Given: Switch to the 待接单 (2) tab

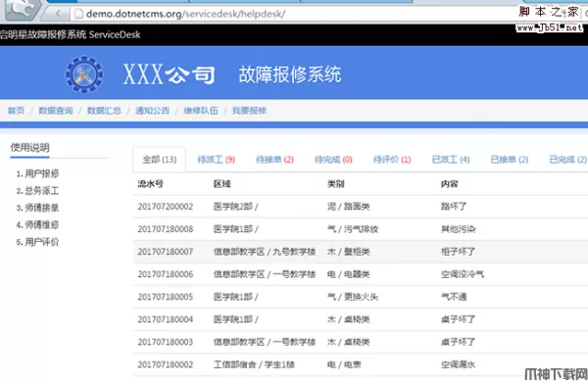Looking at the screenshot, I should coord(274,160).
